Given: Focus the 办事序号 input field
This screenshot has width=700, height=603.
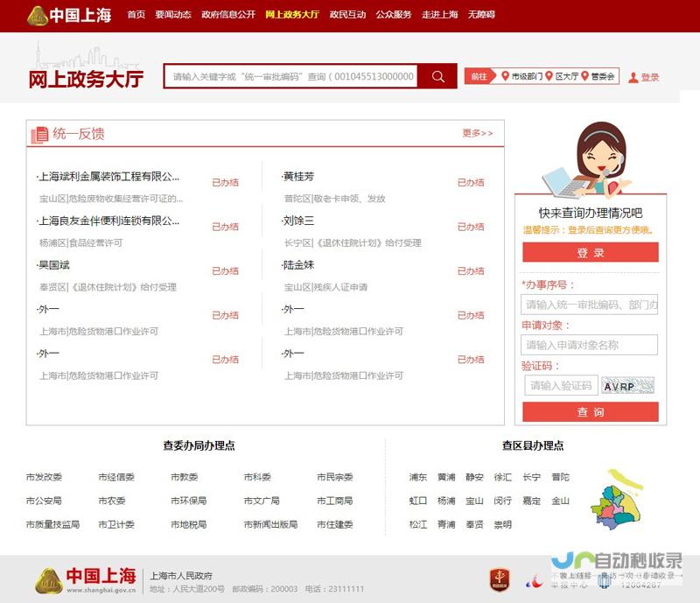Looking at the screenshot, I should (589, 305).
